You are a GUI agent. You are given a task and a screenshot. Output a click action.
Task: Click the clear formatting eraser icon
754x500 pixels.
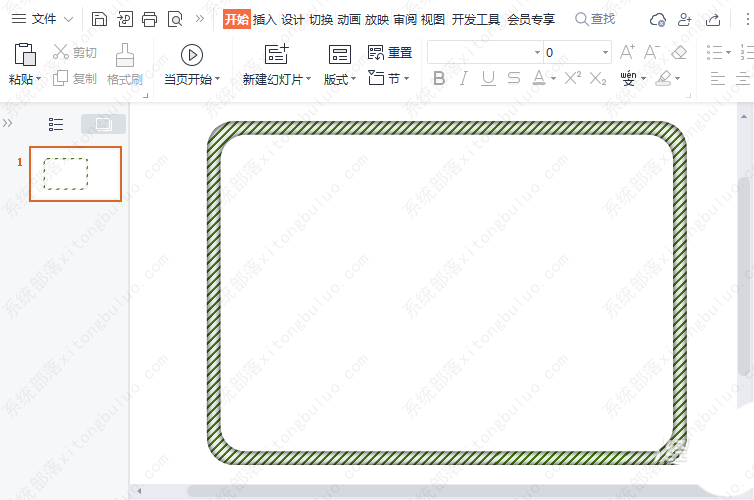coord(680,52)
